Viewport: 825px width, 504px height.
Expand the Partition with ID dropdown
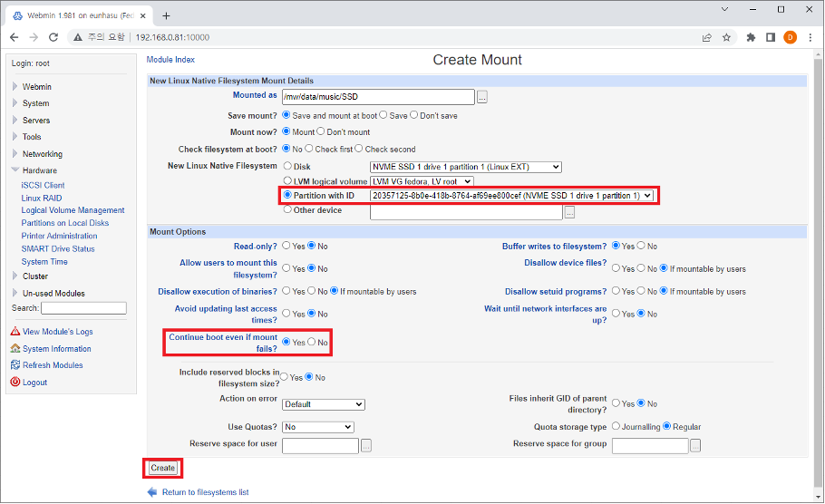click(511, 196)
